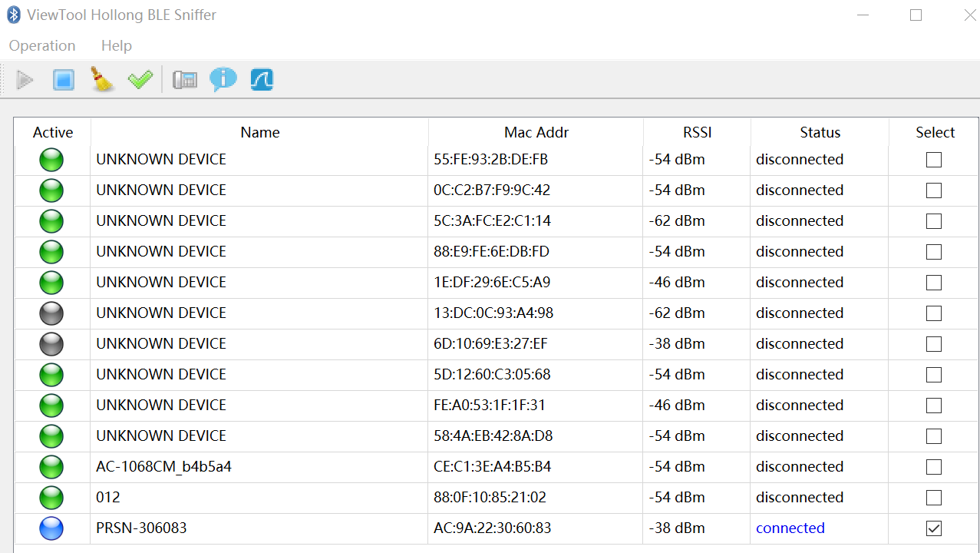Viewport: 980px width, 553px height.
Task: Click green indicator for 5D:12:60:C3:05:68
Action: tap(51, 375)
